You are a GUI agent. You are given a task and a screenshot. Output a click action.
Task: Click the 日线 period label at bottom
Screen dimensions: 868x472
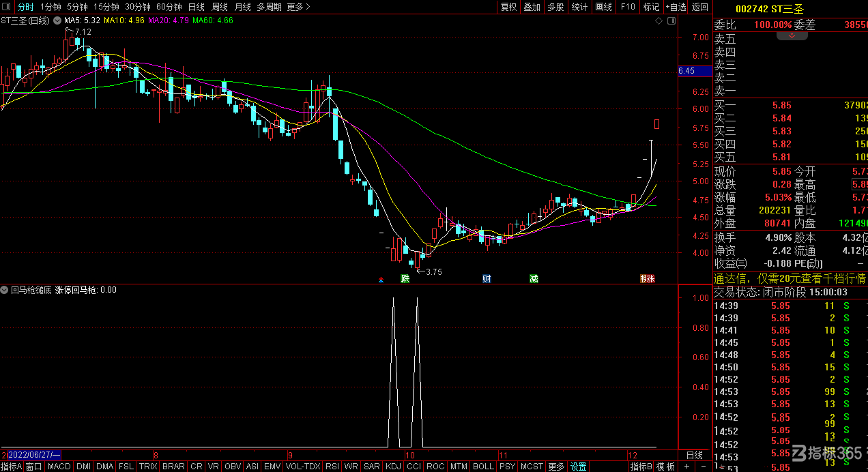694,455
